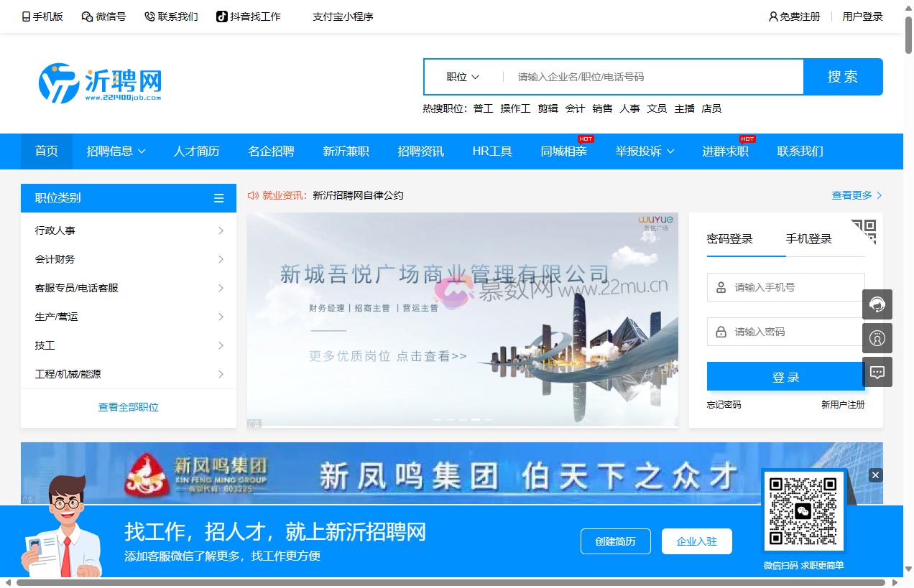This screenshot has height=588, width=914.
Task: Open the message chat icon on right edge
Action: 877,371
